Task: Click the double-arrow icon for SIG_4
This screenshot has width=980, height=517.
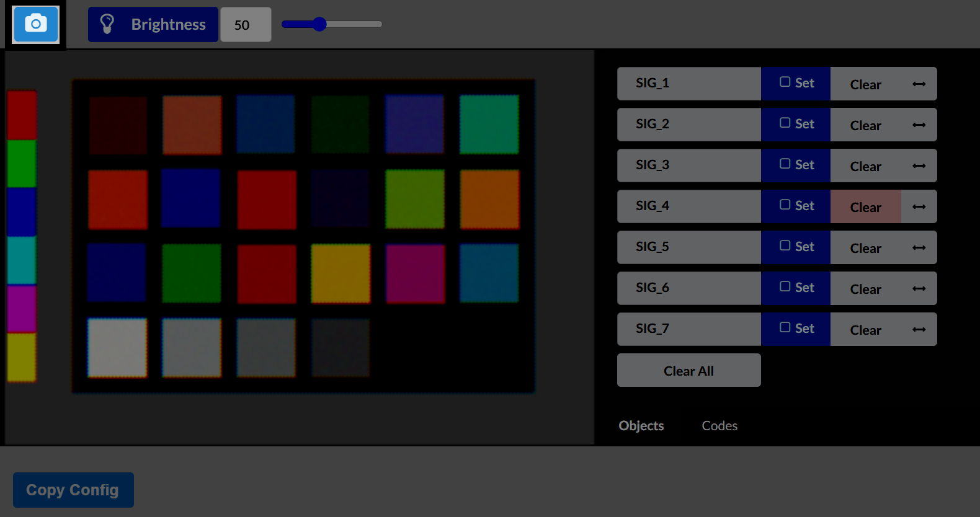Action: [x=919, y=206]
